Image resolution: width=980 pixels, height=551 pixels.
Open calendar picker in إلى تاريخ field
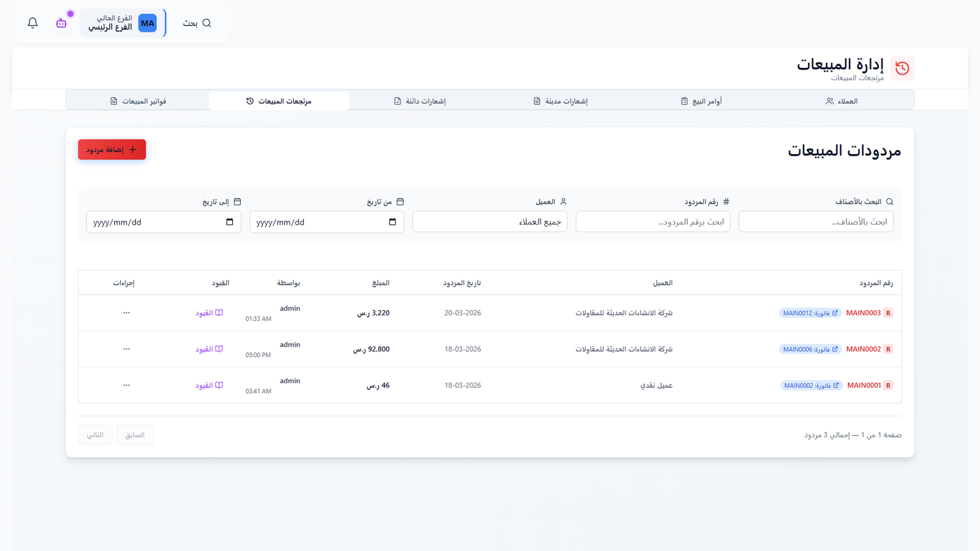coord(230,222)
